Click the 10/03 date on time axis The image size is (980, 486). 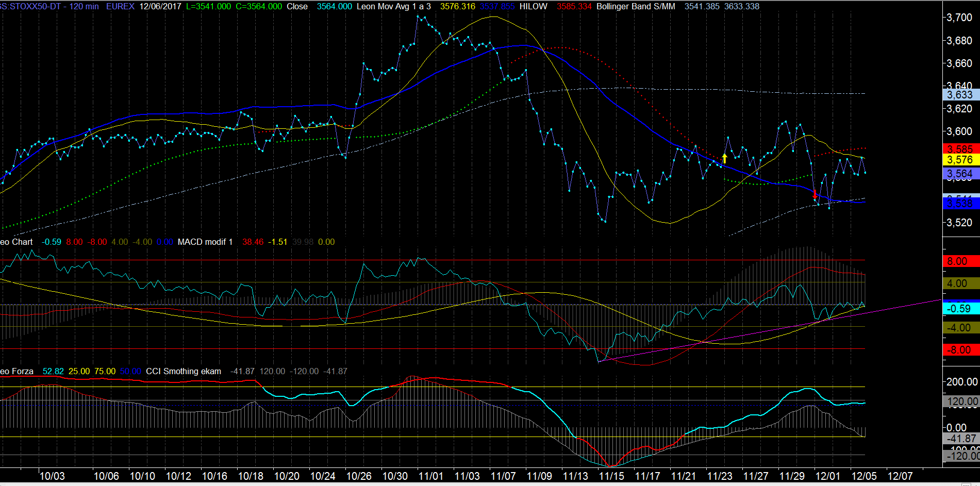[52, 476]
